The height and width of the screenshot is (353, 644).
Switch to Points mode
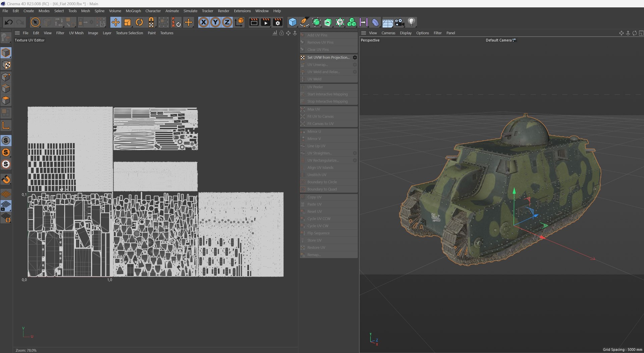[x=6, y=77]
